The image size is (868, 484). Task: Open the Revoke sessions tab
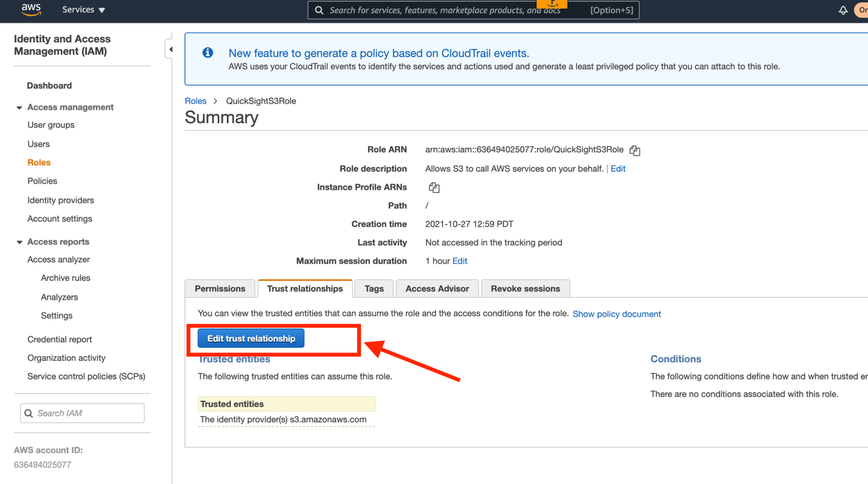pyautogui.click(x=525, y=289)
